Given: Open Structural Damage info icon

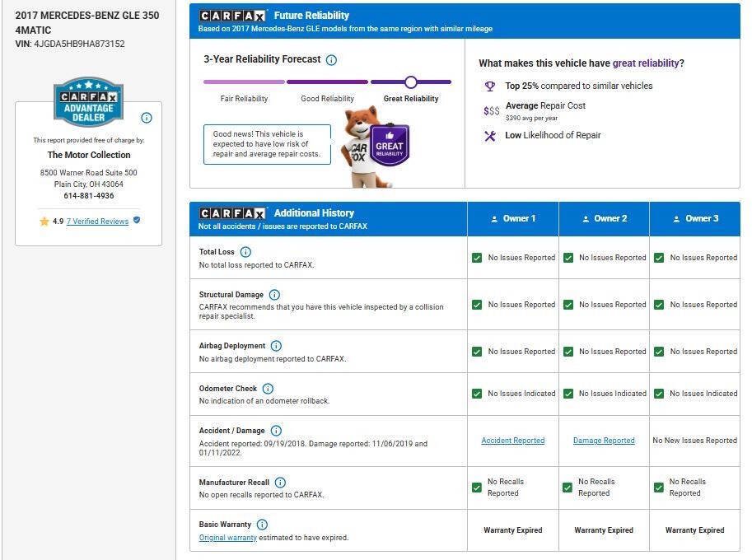Looking at the screenshot, I should pyautogui.click(x=274, y=294).
